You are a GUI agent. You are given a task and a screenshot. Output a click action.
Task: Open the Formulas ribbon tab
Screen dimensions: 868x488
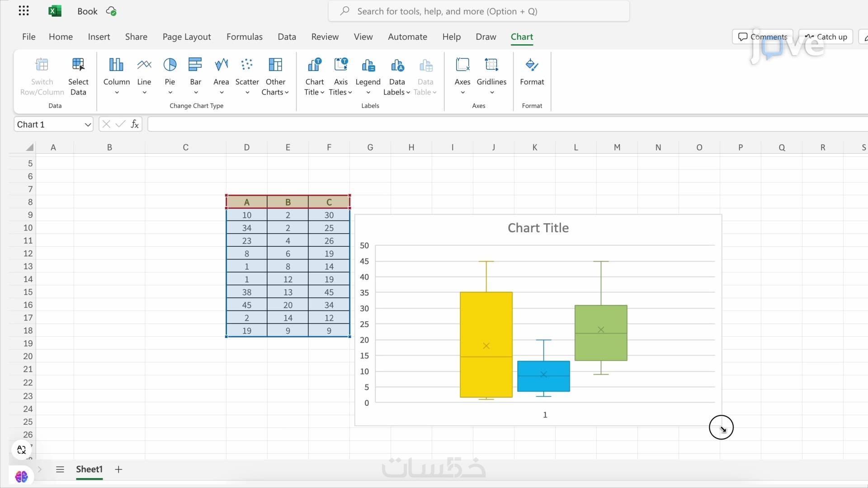244,37
